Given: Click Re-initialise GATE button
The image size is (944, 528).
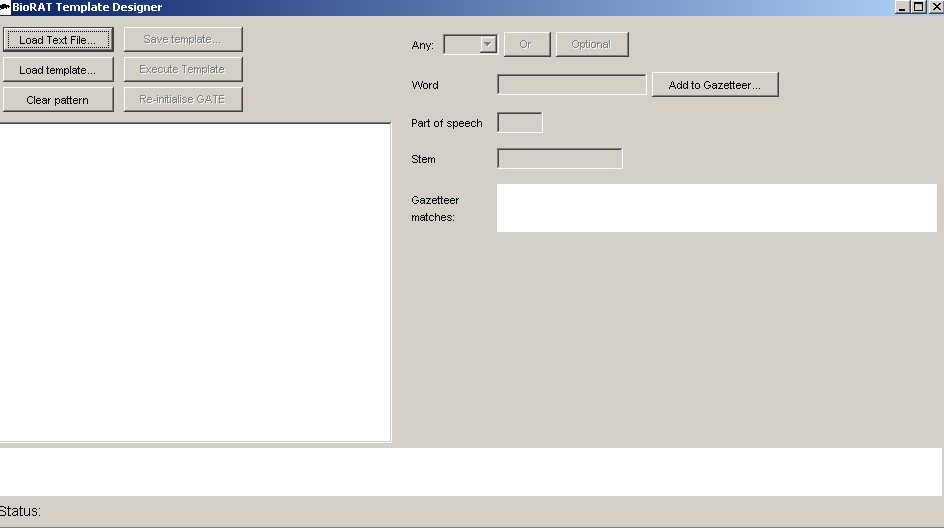Looking at the screenshot, I should 183,99.
